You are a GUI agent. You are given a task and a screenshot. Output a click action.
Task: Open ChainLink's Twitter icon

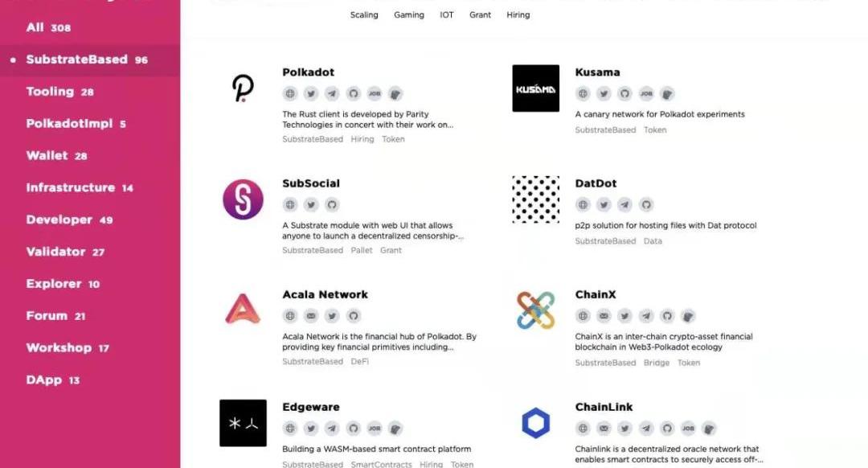[624, 429]
